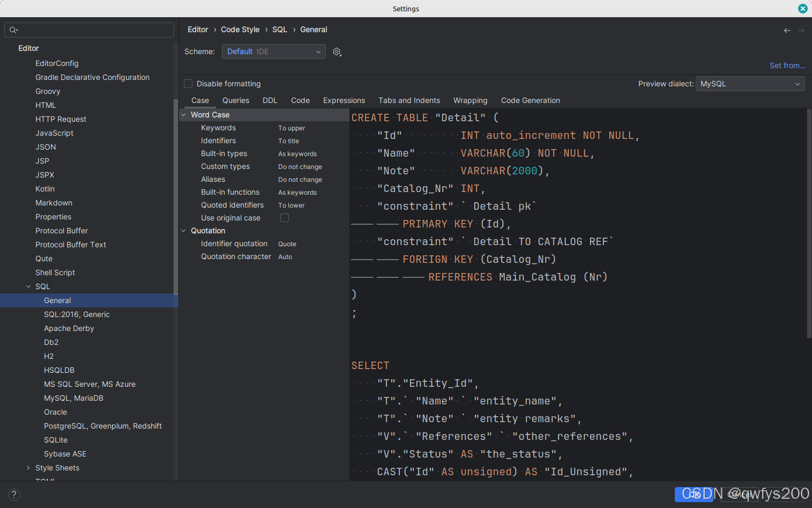Screen dimensions: 812x508
Task: Change Aliases 'Do not change' value
Action: (300, 180)
